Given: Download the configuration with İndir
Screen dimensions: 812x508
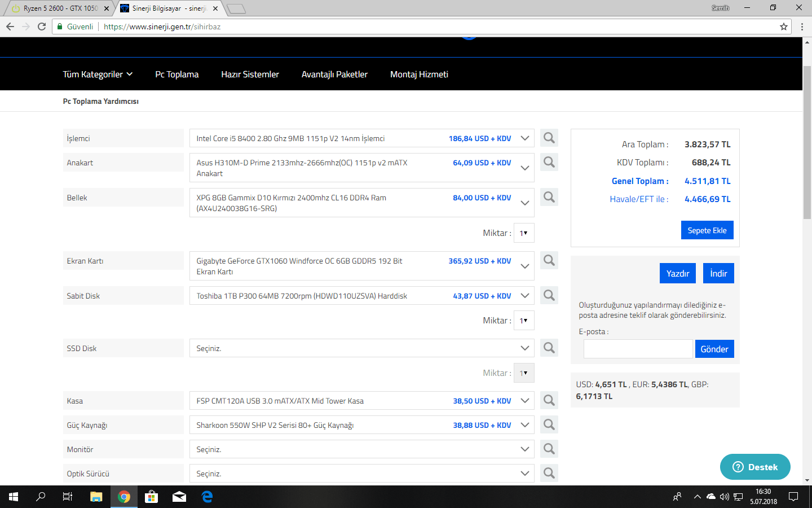Looking at the screenshot, I should click(x=718, y=273).
